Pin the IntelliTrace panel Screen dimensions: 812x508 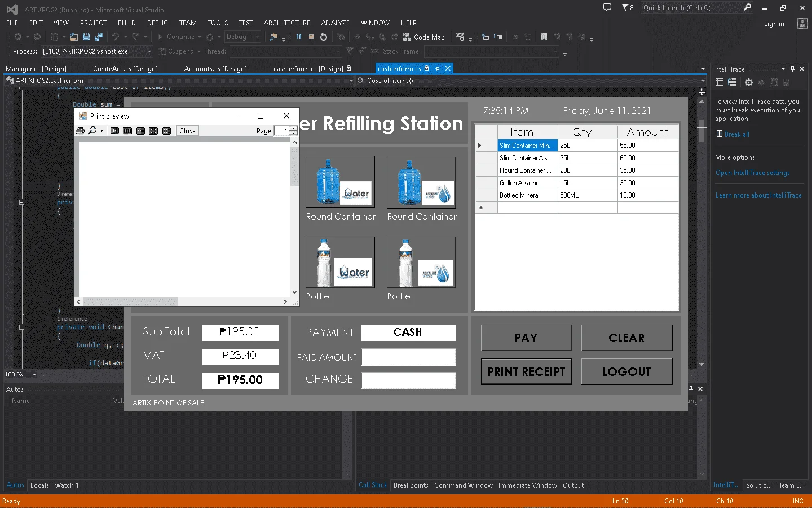(x=792, y=69)
